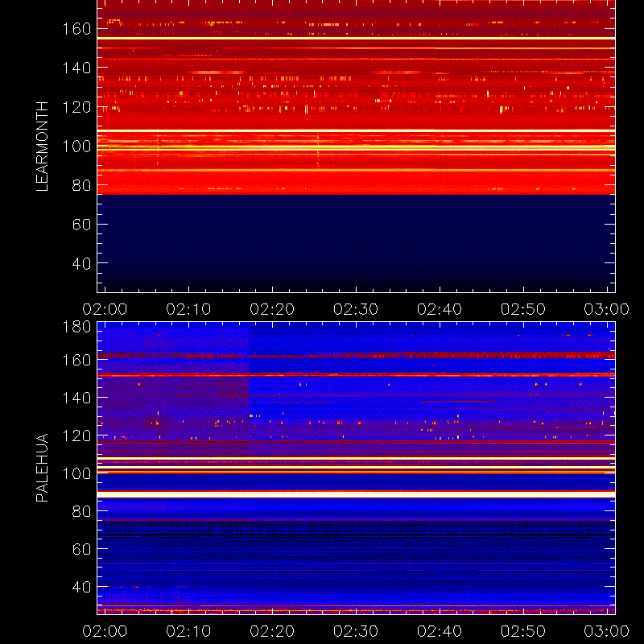Click 02:30 time label under PALEHUA plot

[x=356, y=631]
